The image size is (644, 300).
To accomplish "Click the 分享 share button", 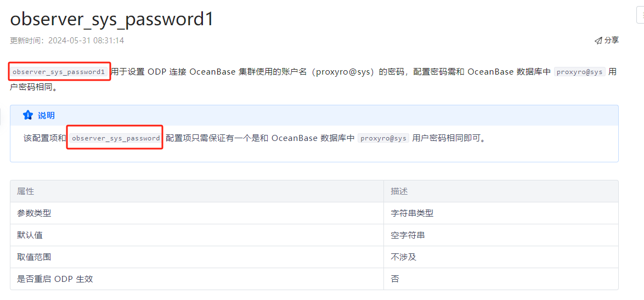I will (x=606, y=40).
